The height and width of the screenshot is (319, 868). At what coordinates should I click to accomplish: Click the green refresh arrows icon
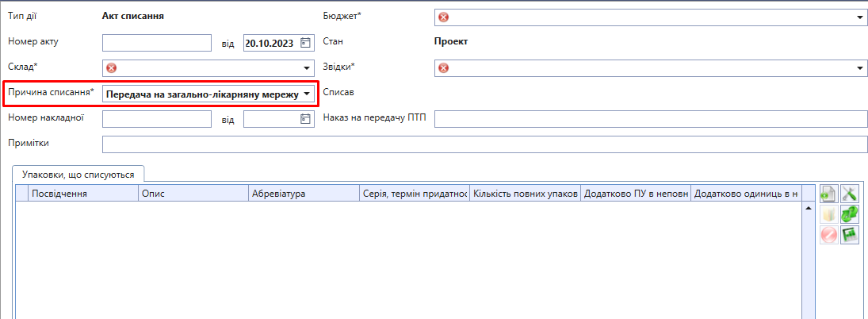(x=849, y=214)
